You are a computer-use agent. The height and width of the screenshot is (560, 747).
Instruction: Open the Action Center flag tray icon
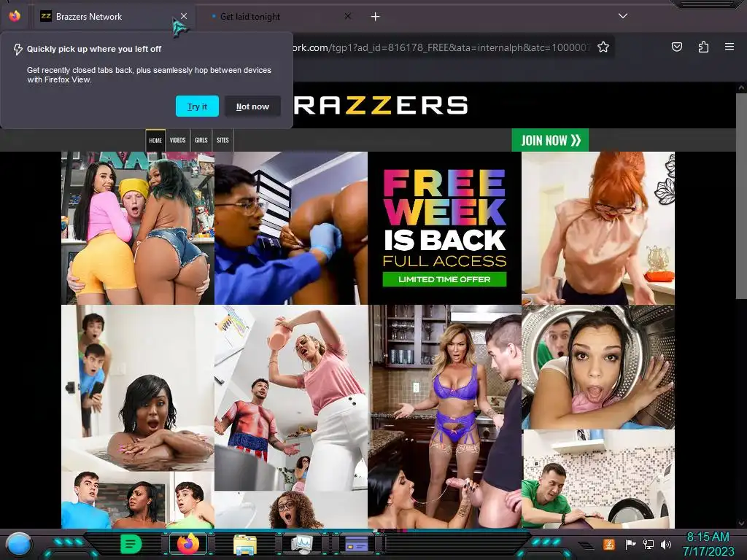pos(630,544)
